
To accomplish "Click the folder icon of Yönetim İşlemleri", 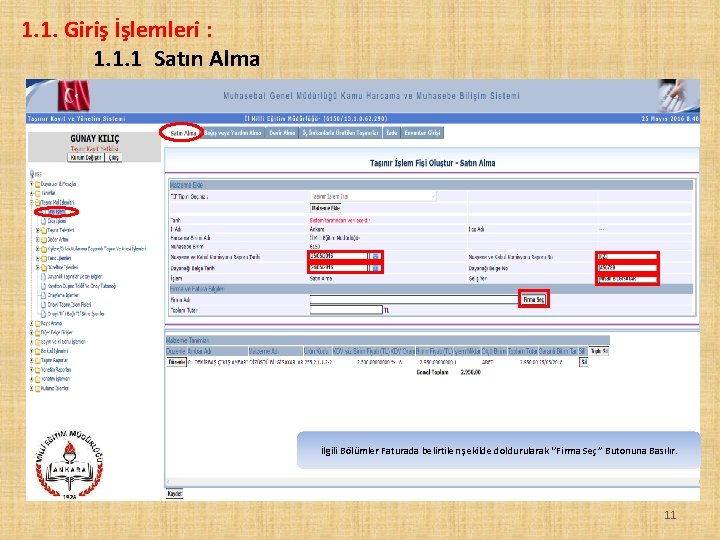I will coord(38,379).
